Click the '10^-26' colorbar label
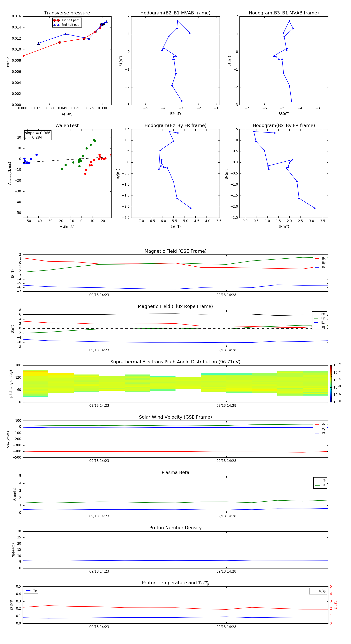This screenshot has height=644, width=351. [337, 365]
